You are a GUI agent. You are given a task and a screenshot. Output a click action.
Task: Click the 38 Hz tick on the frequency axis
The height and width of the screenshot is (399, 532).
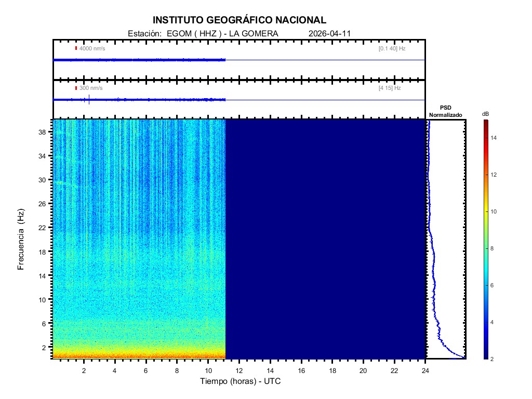point(45,132)
